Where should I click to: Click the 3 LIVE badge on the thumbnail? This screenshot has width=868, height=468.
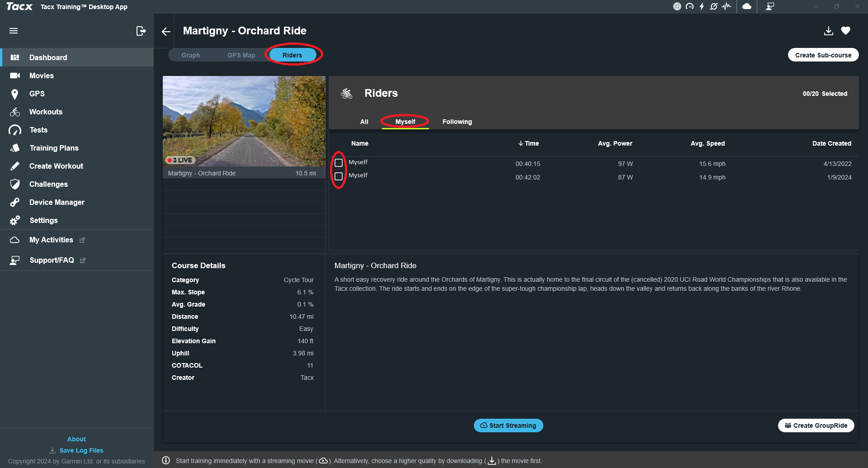tap(180, 160)
